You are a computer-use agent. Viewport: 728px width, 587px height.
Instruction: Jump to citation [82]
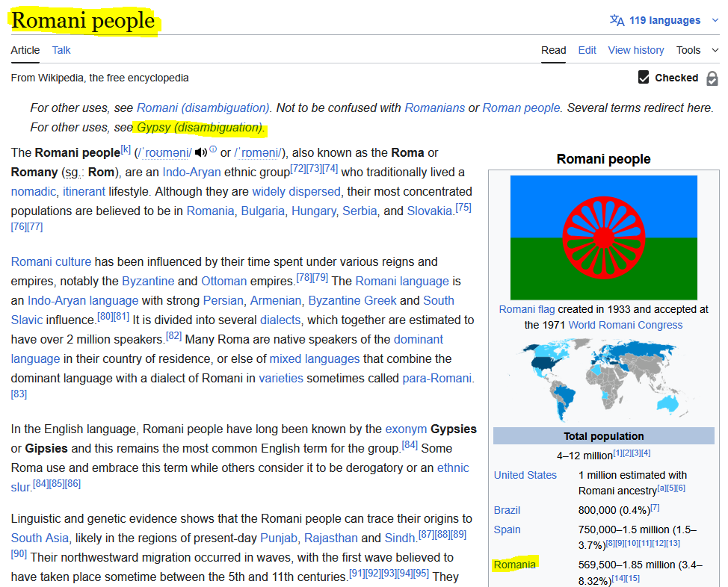click(173, 336)
